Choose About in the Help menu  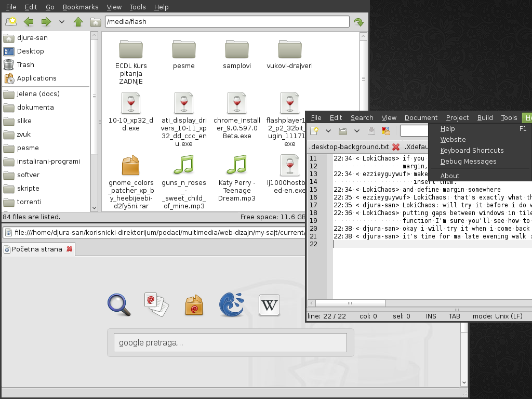450,176
